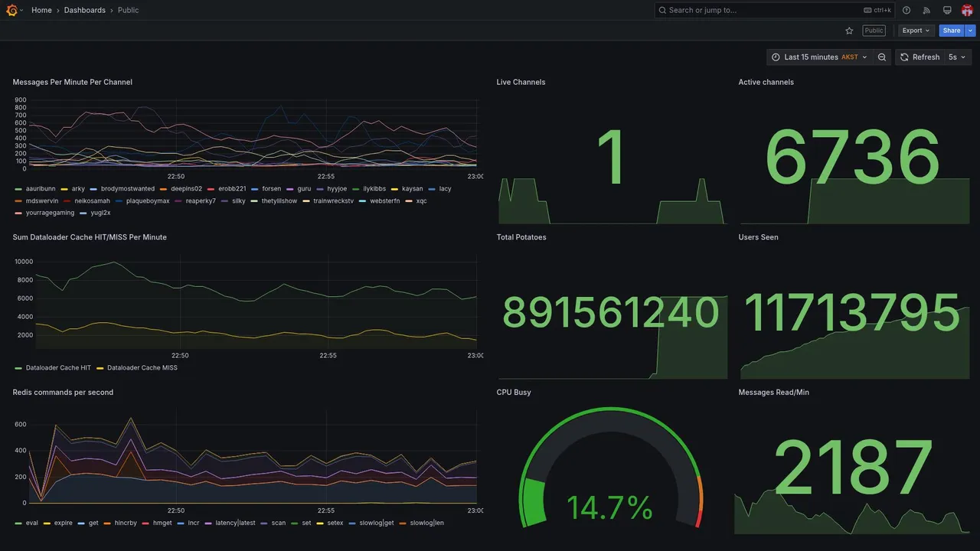Screen dimensions: 980x551
Task: Click Users Seen panel title
Action: 758,238
